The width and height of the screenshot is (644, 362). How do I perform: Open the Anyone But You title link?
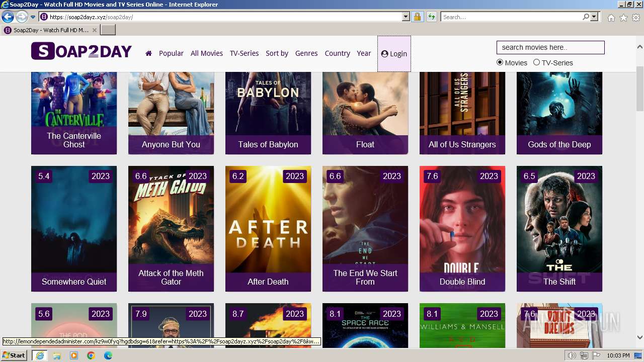click(x=171, y=144)
